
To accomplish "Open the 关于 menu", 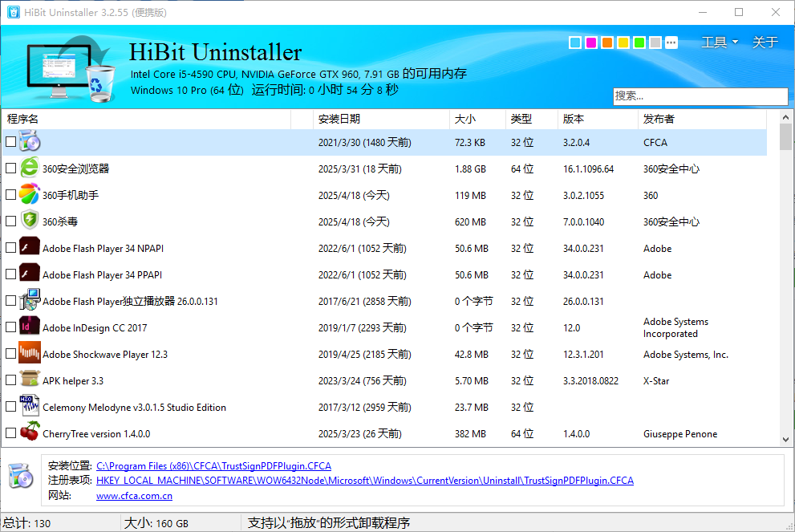I will [x=765, y=42].
